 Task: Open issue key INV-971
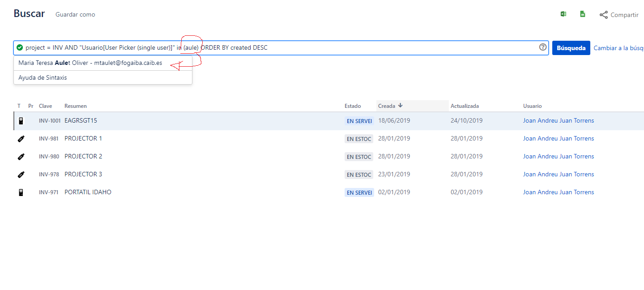pos(49,192)
